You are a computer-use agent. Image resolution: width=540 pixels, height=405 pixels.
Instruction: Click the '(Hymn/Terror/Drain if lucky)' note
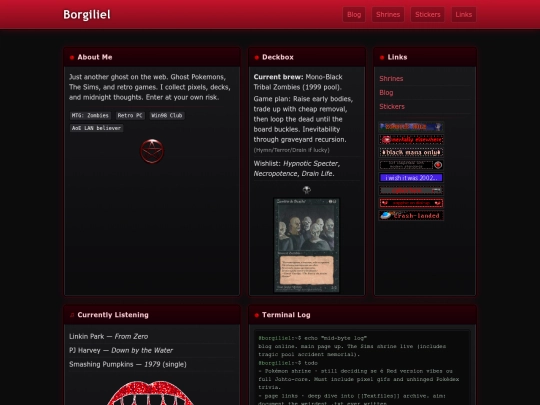(291, 150)
